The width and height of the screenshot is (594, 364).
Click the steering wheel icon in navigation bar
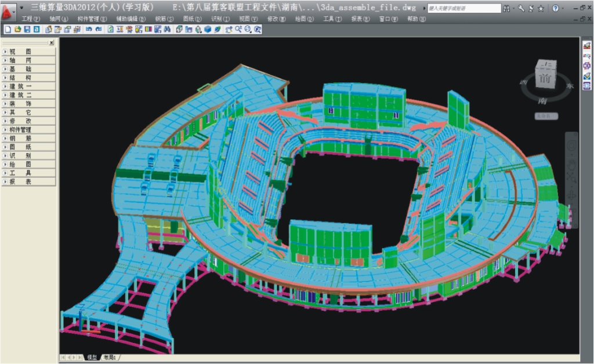(571, 145)
